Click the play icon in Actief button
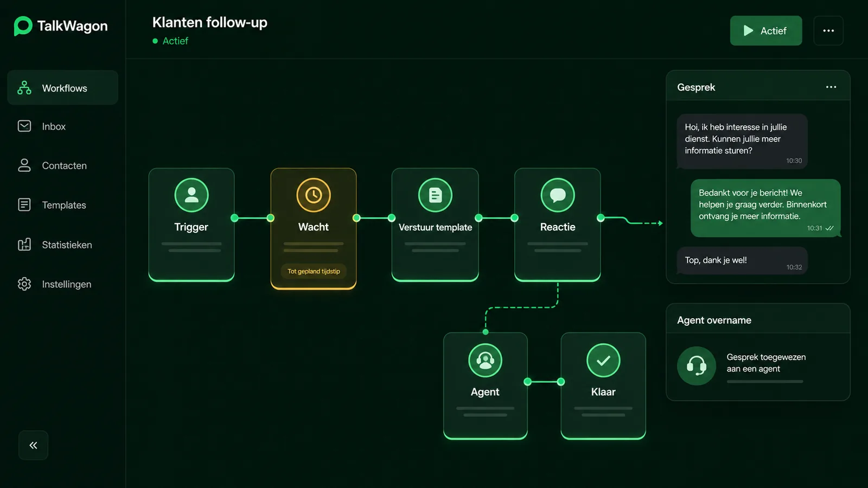The width and height of the screenshot is (868, 488). point(748,31)
